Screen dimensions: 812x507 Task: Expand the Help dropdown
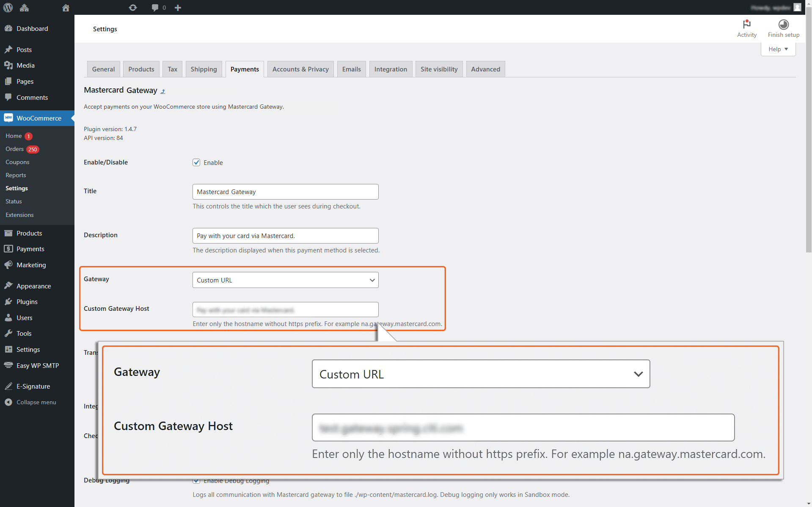(778, 49)
